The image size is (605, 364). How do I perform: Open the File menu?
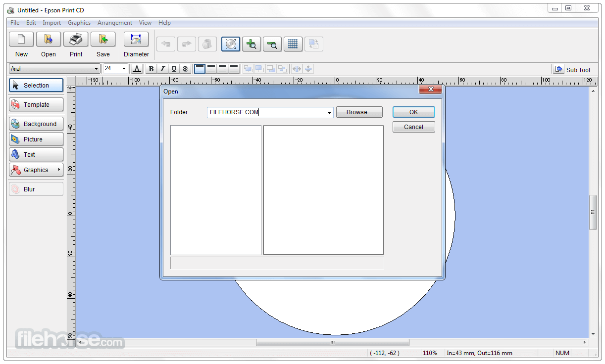15,23
